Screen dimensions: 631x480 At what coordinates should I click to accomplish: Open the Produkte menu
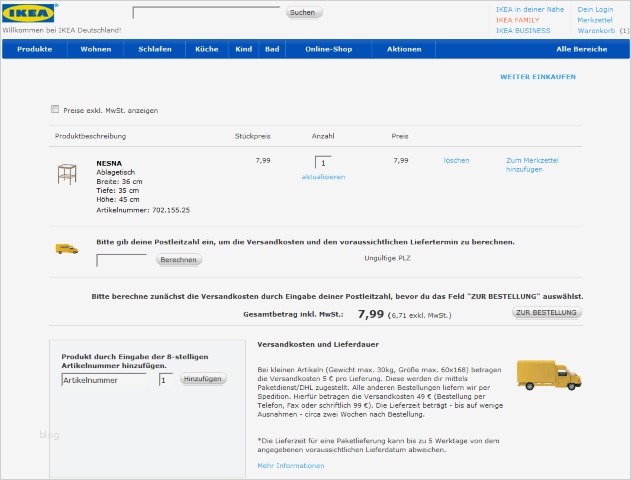(x=35, y=49)
